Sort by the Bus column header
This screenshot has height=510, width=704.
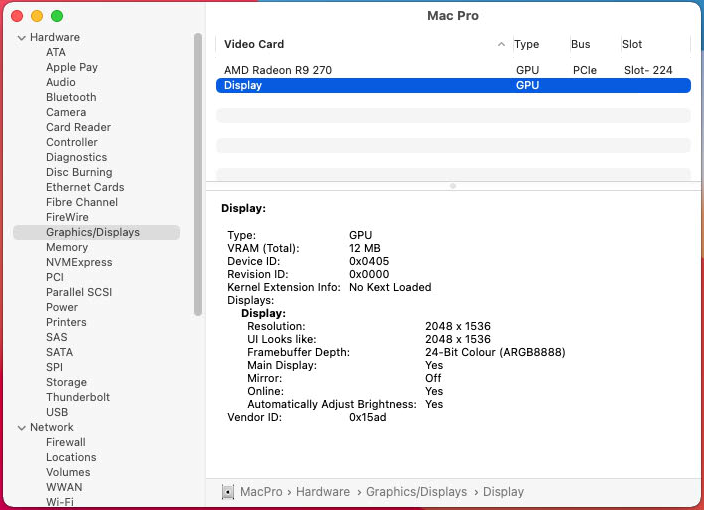click(581, 44)
